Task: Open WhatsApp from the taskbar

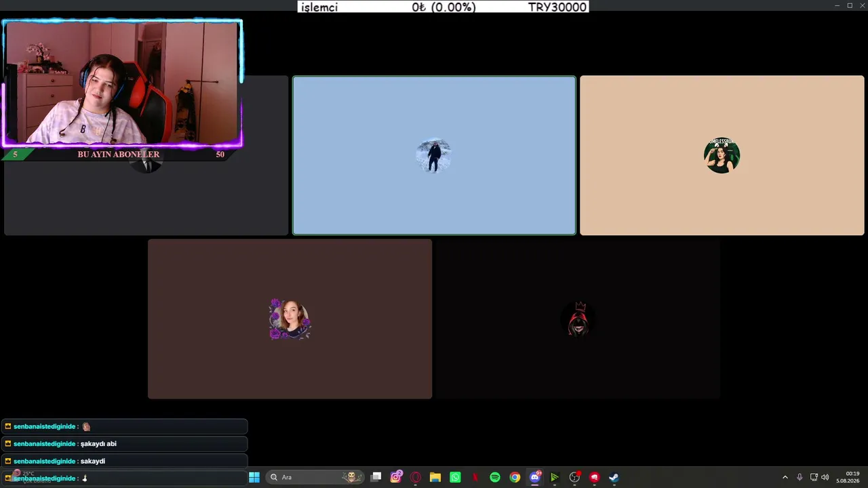Action: point(455,477)
